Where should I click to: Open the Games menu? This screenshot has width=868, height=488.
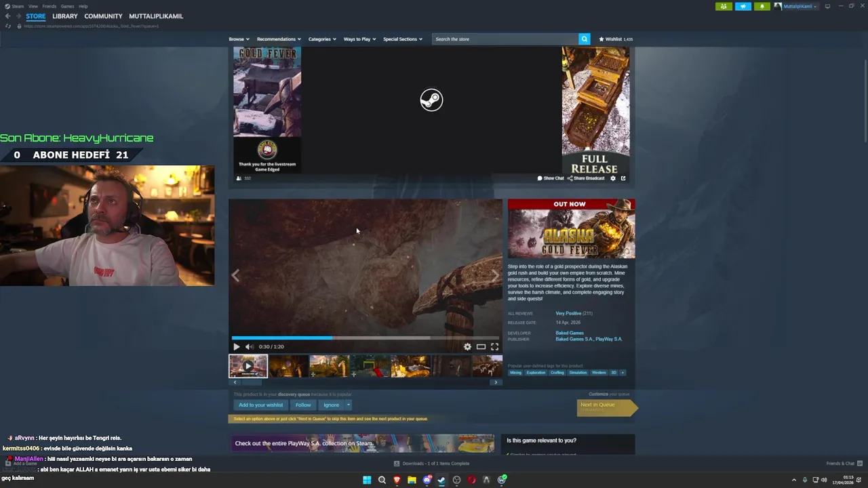(67, 6)
